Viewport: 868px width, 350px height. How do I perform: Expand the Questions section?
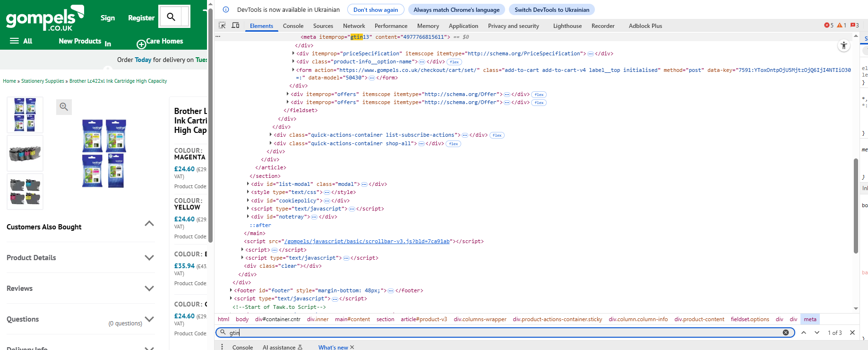click(x=149, y=319)
